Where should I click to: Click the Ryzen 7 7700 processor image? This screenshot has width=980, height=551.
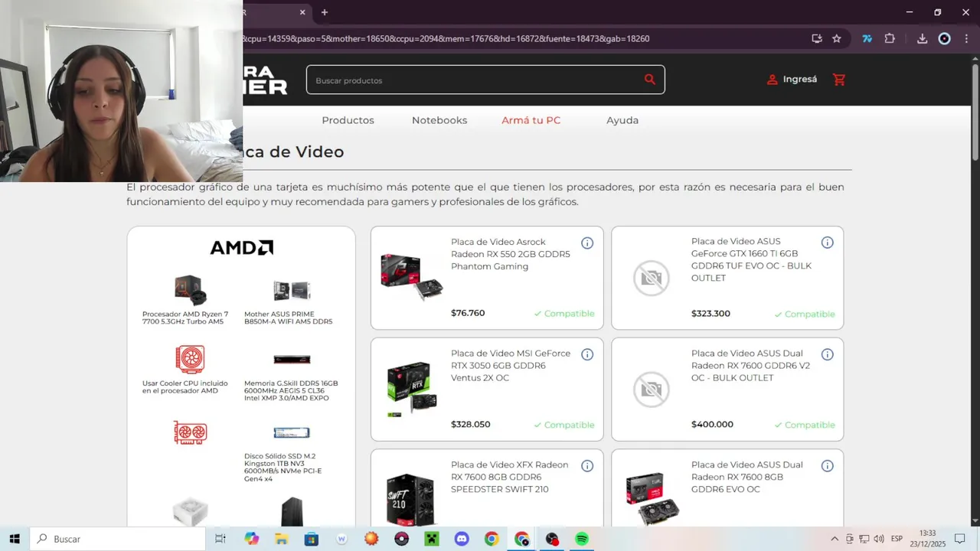pyautogui.click(x=190, y=291)
